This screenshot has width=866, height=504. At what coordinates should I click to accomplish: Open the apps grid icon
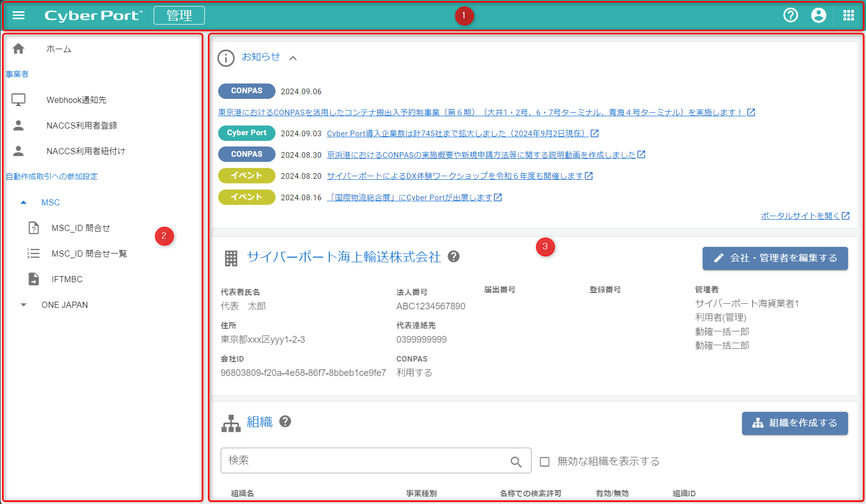(x=848, y=15)
